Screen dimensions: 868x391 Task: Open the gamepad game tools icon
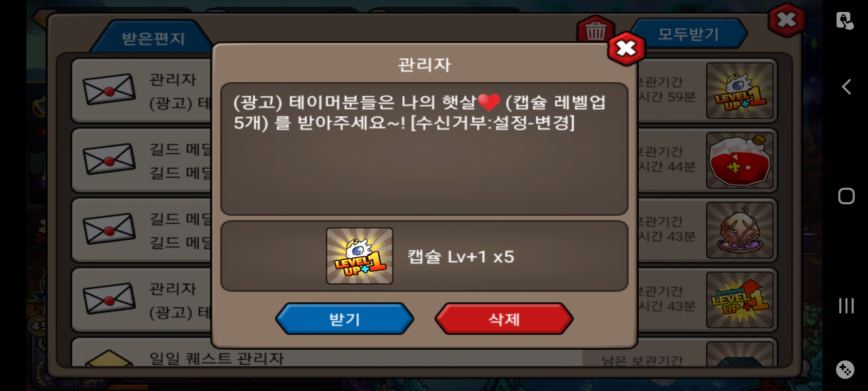point(845,370)
